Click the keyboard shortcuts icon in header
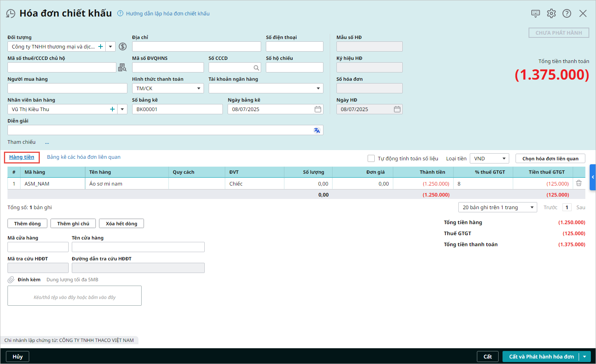 [535, 13]
